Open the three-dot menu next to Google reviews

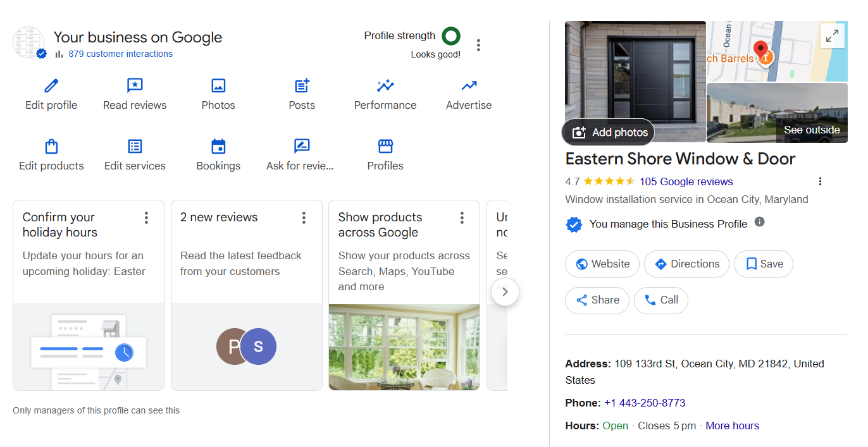[x=820, y=181]
